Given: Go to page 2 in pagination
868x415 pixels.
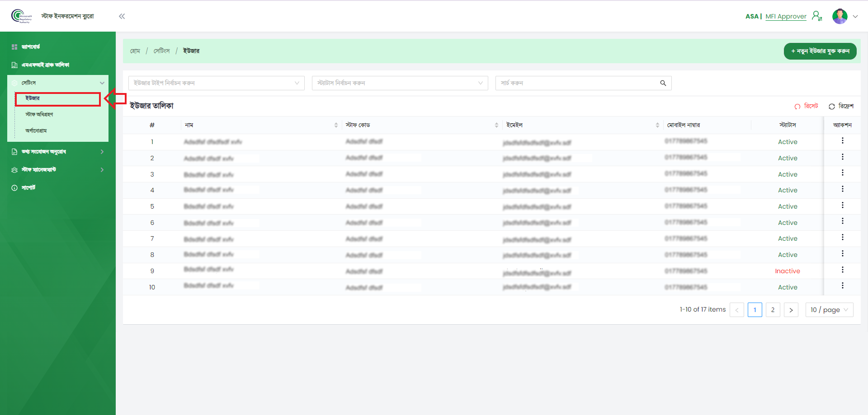Looking at the screenshot, I should (x=773, y=310).
